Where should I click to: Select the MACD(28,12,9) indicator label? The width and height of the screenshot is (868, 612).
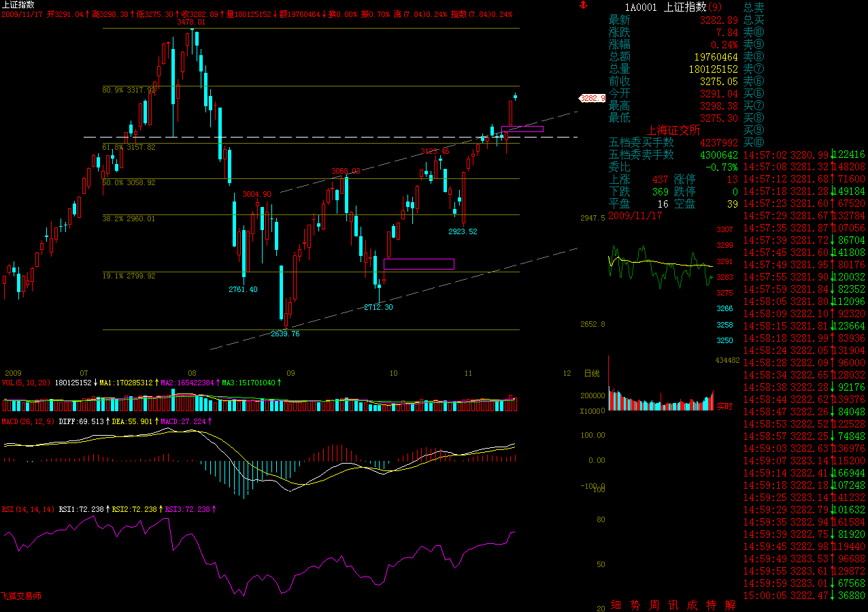[28, 422]
